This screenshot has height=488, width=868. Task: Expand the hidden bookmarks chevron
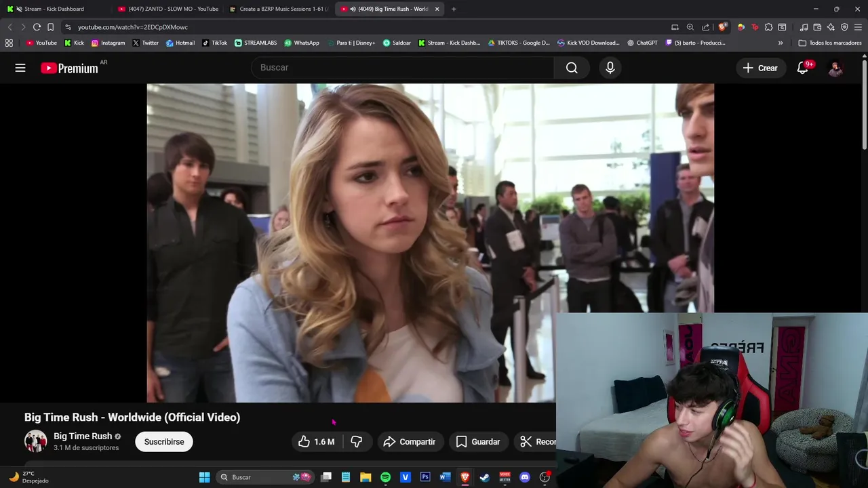pyautogui.click(x=781, y=43)
